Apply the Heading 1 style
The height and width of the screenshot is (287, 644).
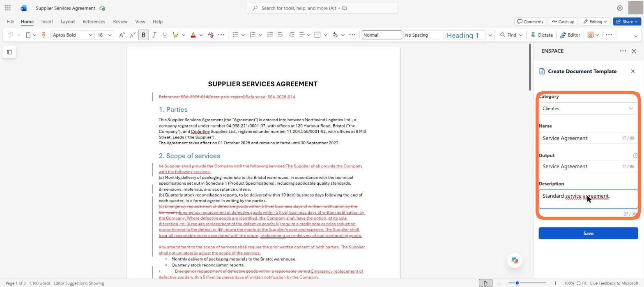pyautogui.click(x=465, y=35)
